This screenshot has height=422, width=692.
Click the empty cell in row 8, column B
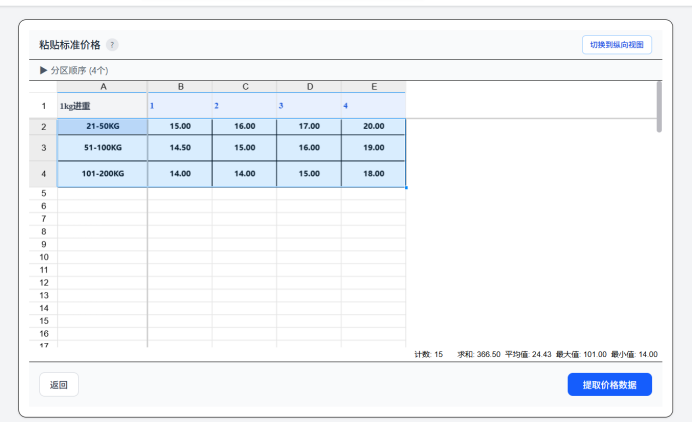pyautogui.click(x=180, y=231)
